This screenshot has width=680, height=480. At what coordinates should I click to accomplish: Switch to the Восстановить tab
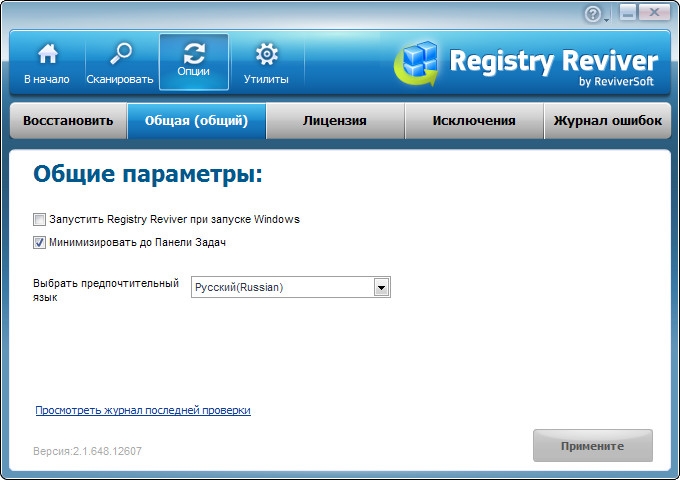(x=69, y=121)
